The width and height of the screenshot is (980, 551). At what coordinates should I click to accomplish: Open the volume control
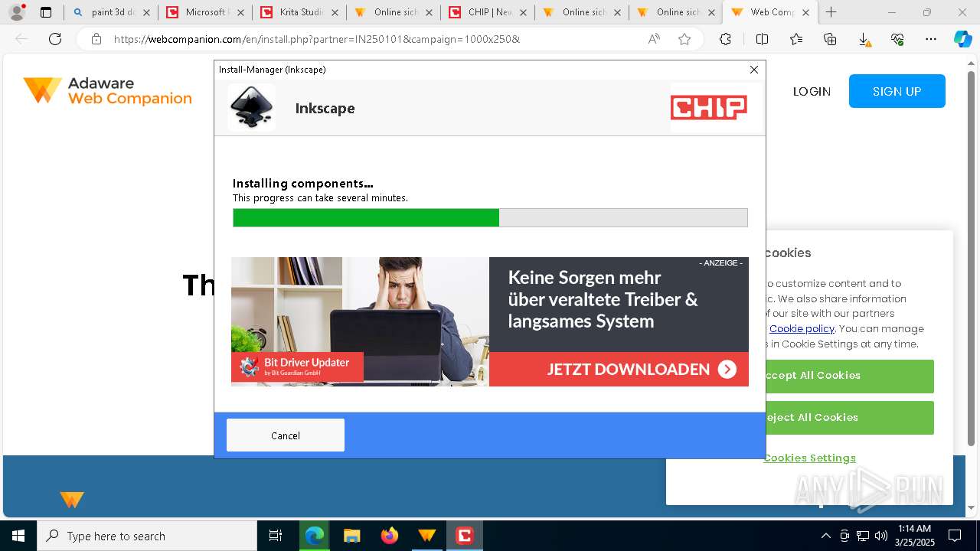pyautogui.click(x=881, y=536)
